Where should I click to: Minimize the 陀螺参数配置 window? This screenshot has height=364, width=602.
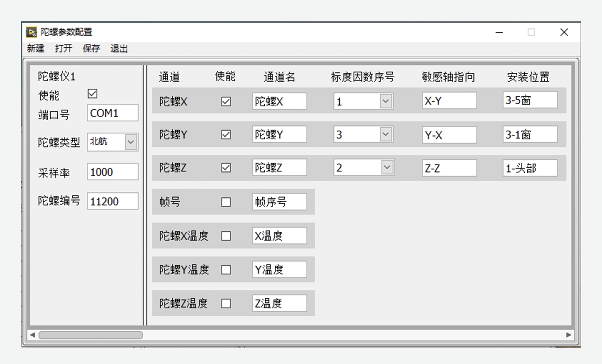(x=499, y=32)
